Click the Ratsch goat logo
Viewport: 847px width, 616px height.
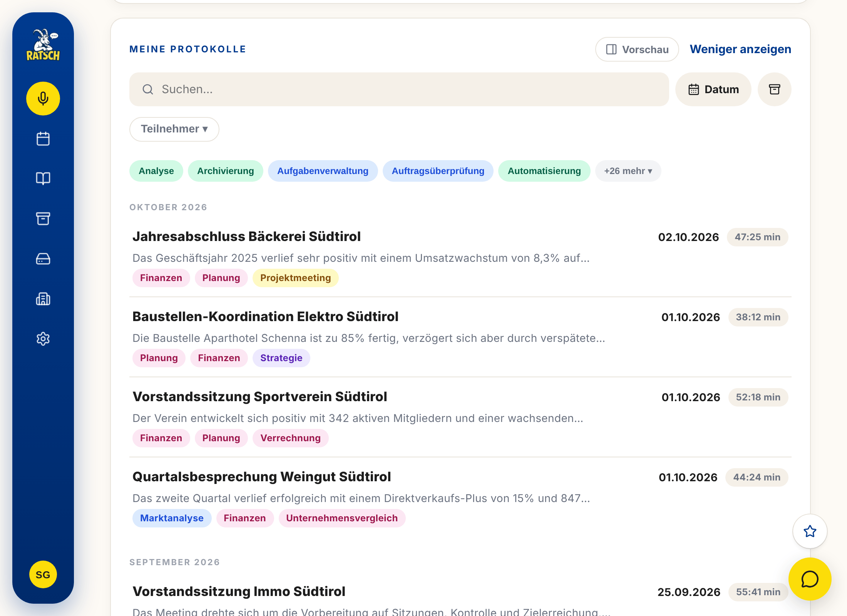43,45
